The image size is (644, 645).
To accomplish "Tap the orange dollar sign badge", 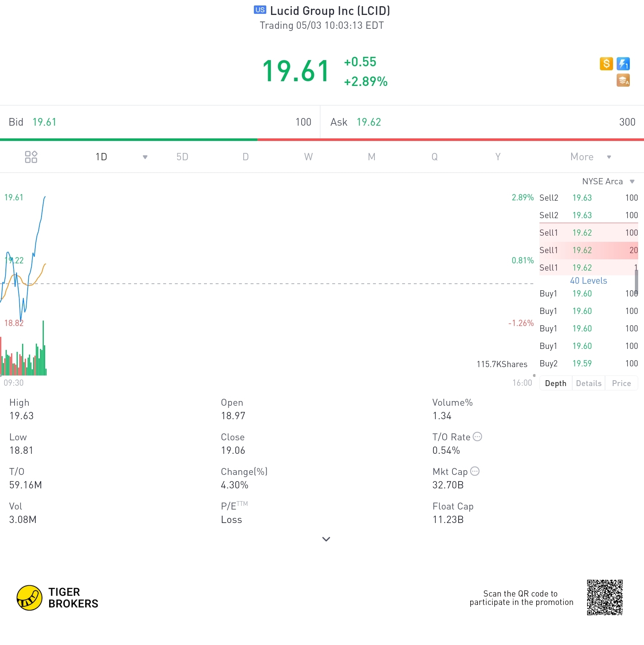I will 606,64.
